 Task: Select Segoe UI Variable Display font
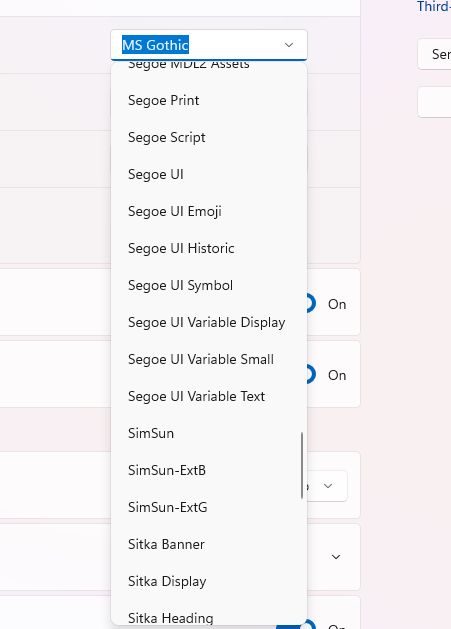click(x=209, y=322)
